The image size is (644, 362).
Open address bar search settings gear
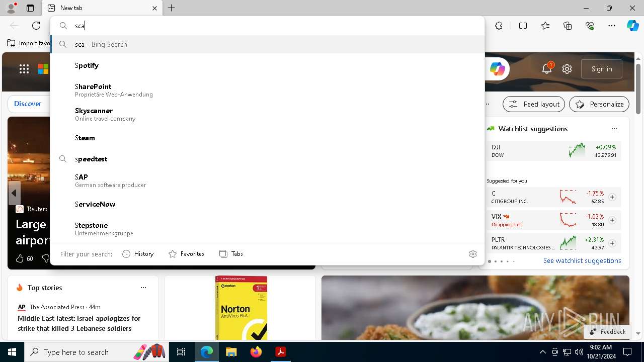[x=472, y=254]
